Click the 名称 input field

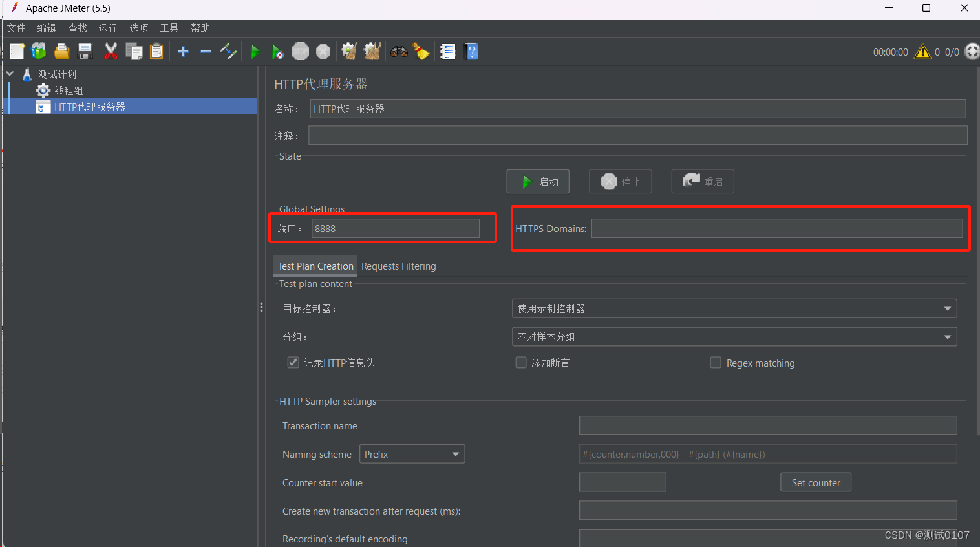click(x=638, y=109)
